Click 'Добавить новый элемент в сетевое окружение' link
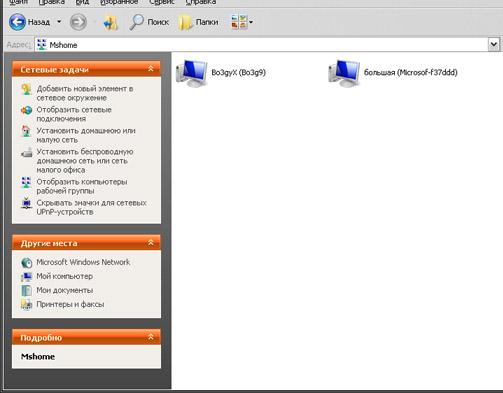This screenshot has width=503, height=393. pyautogui.click(x=85, y=93)
